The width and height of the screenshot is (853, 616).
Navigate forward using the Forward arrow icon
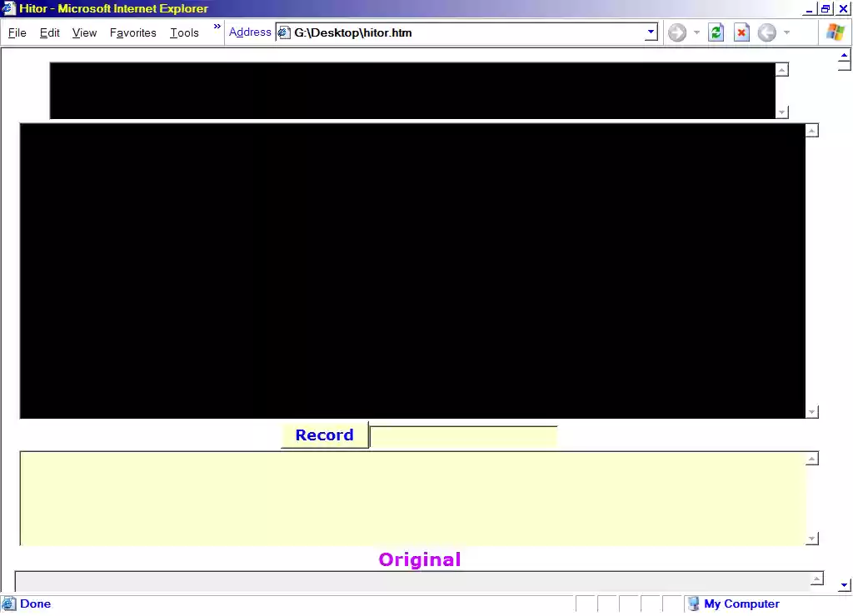click(676, 32)
